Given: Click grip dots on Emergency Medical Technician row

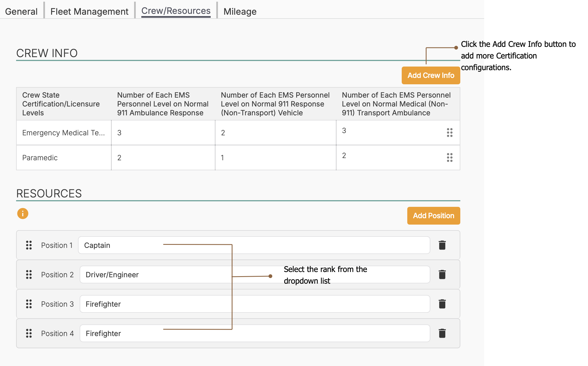Looking at the screenshot, I should (x=449, y=133).
